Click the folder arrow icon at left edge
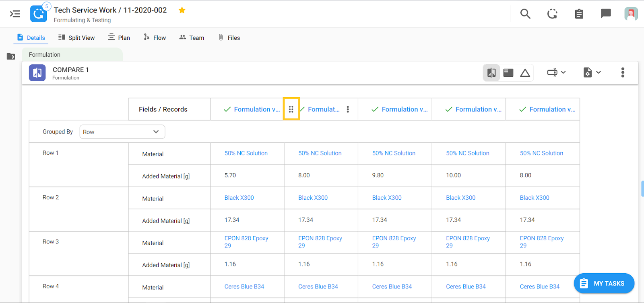The width and height of the screenshot is (644, 303). pos(11,56)
